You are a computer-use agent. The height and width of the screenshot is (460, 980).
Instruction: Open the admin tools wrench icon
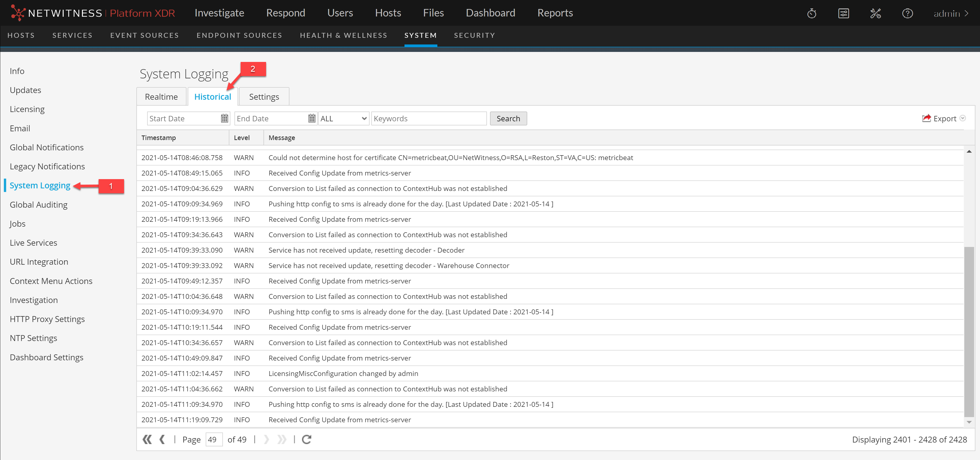coord(875,13)
